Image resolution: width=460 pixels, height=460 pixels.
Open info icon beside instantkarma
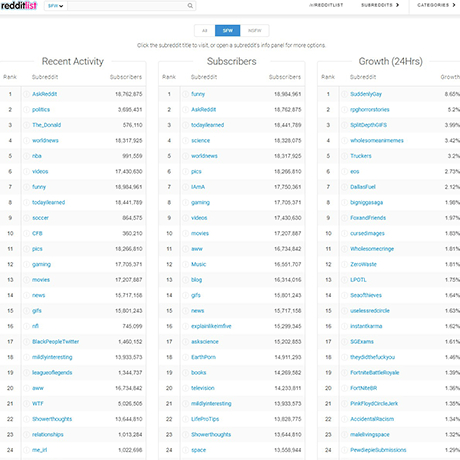point(344,326)
